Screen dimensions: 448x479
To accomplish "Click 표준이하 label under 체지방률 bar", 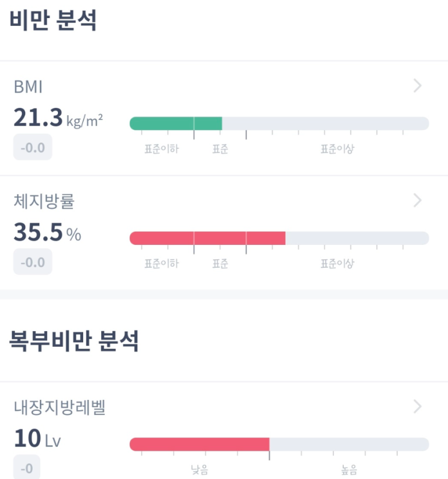I will tap(162, 264).
